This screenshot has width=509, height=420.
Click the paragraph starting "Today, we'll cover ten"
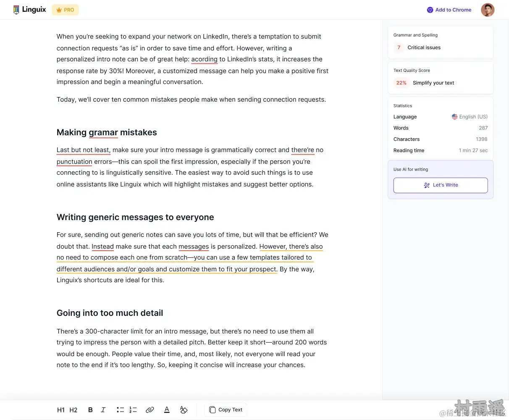click(x=191, y=100)
